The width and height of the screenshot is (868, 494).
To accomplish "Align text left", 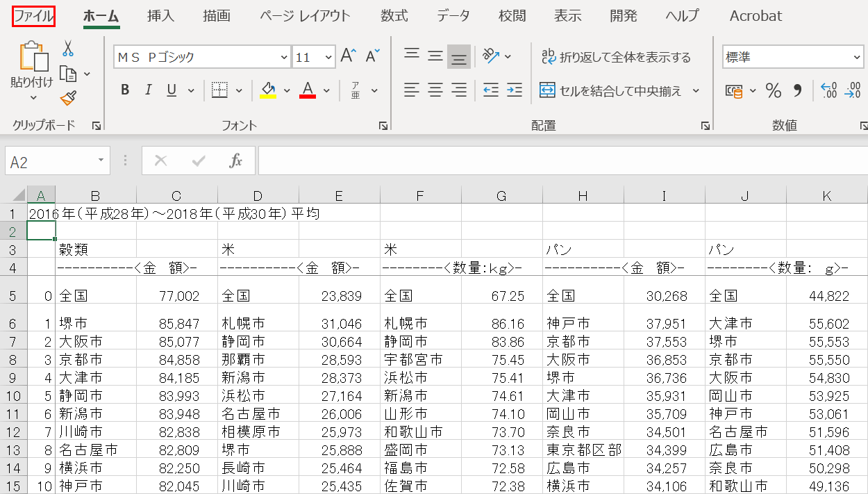I will (412, 90).
